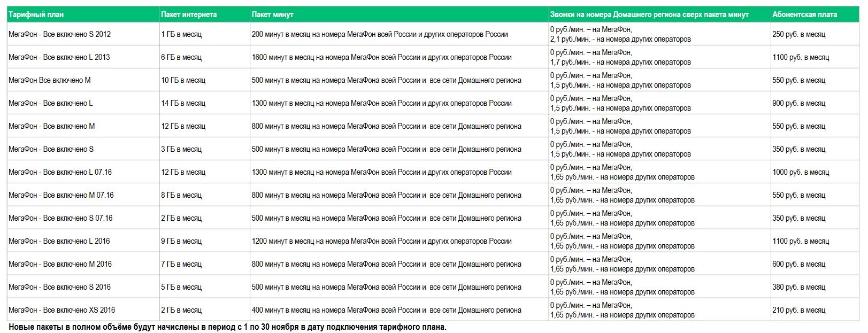
Task: Select 'МегаФон - Все включено S 07.16' cell
Action: (83, 218)
